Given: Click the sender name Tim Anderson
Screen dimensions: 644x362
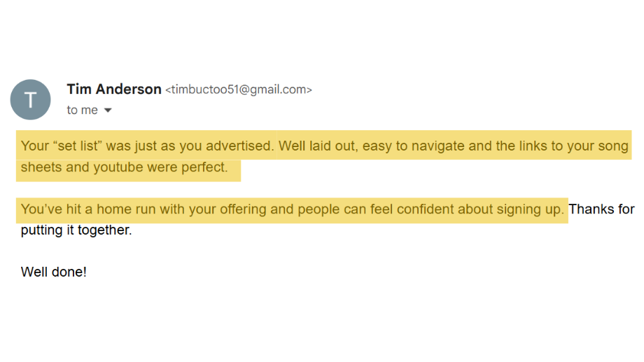Looking at the screenshot, I should 113,89.
